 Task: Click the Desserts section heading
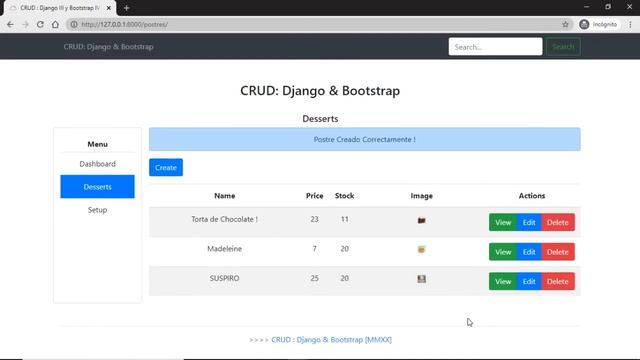320,119
